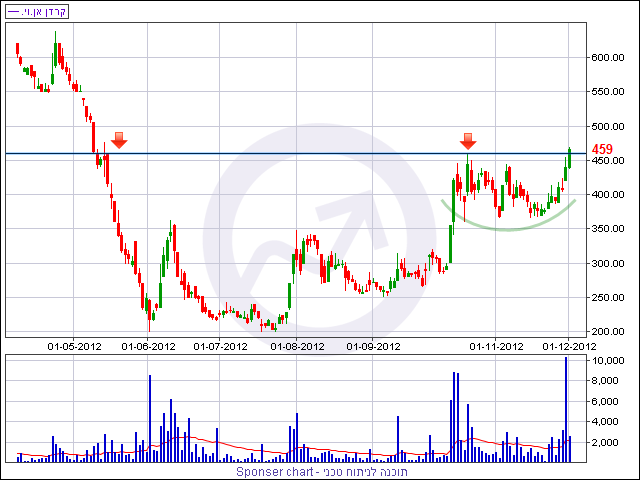Click the 01-07-2012 date axis label
The width and height of the screenshot is (640, 480).
tap(220, 347)
